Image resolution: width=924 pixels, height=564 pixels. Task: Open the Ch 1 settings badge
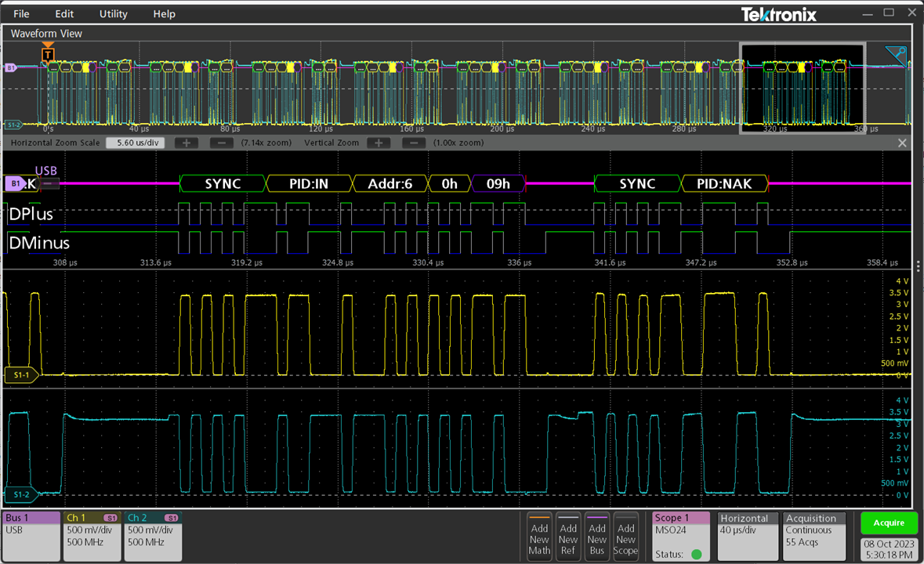[92, 536]
